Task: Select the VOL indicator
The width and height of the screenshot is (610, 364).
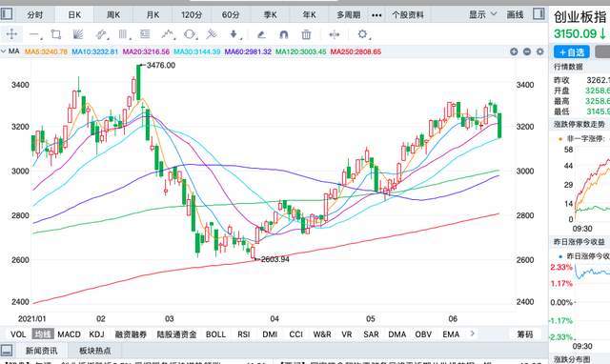Action: pos(18,334)
